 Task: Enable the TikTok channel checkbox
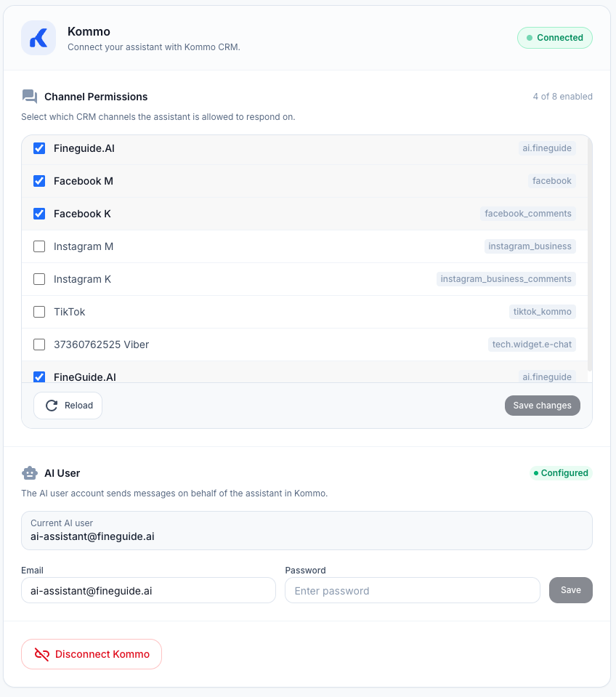pyautogui.click(x=39, y=312)
